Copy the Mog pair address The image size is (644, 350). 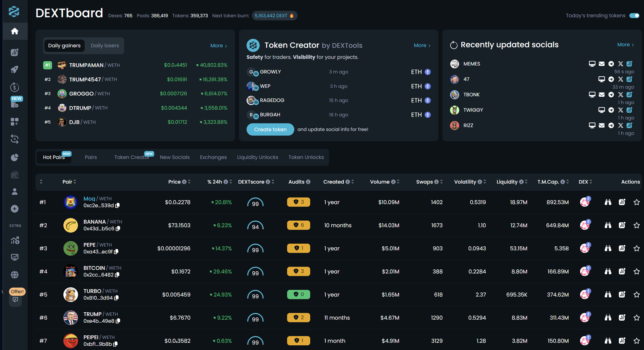(117, 205)
